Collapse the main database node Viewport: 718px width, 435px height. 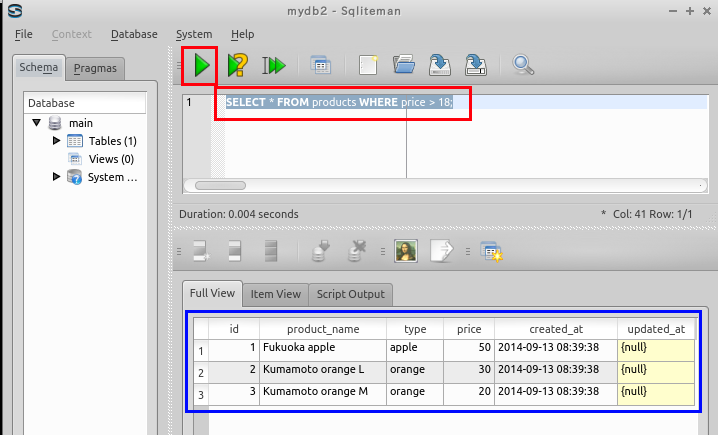(37, 122)
